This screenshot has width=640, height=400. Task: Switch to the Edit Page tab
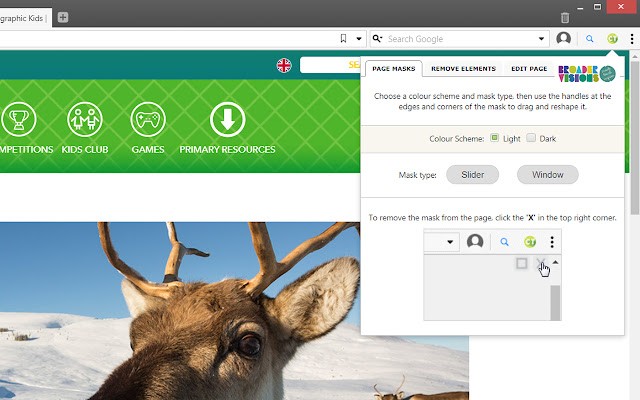529,69
